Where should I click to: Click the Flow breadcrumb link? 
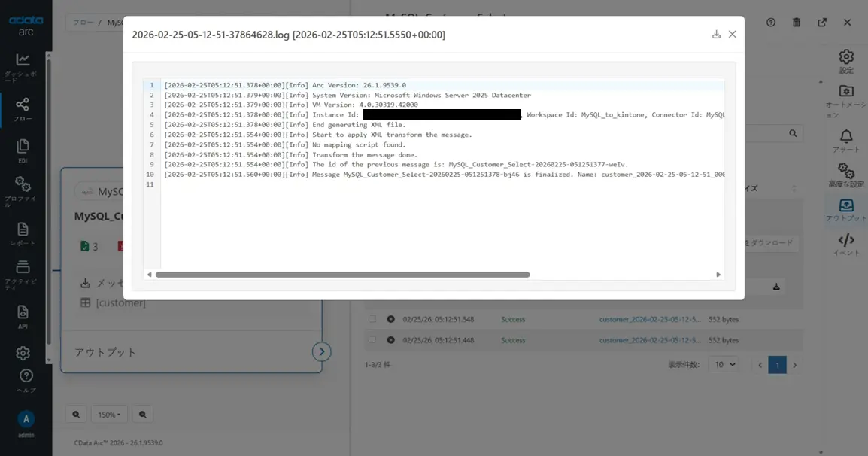[83, 23]
